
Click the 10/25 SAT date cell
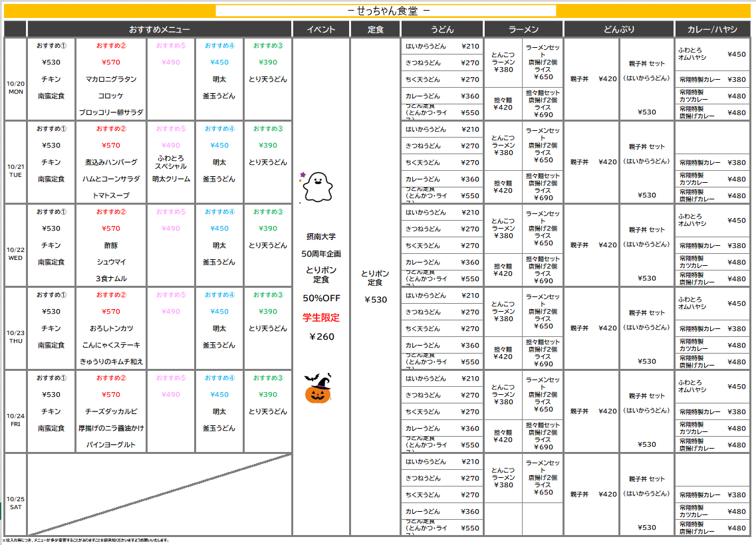[x=15, y=502]
